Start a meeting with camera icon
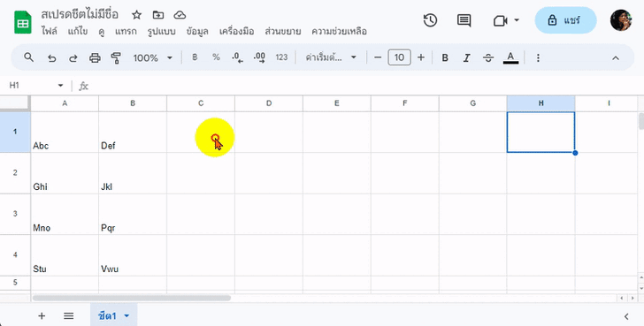Viewport: 644px width, 326px height. coord(501,20)
